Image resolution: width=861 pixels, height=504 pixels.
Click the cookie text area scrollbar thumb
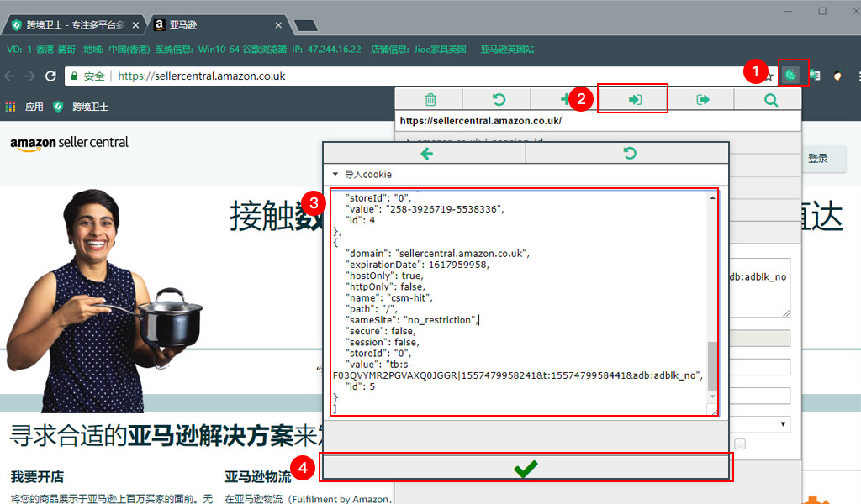712,365
